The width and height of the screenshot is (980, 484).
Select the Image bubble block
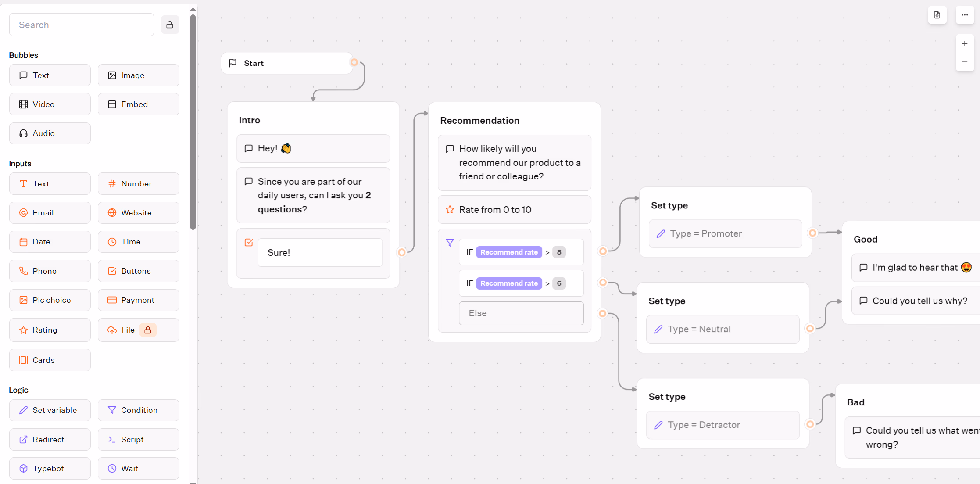coord(139,75)
